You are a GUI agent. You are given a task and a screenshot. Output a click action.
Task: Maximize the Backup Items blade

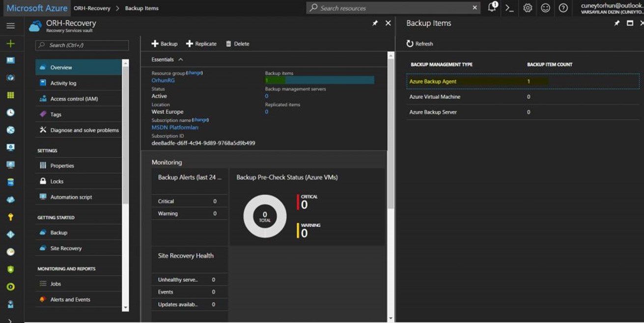pyautogui.click(x=630, y=23)
